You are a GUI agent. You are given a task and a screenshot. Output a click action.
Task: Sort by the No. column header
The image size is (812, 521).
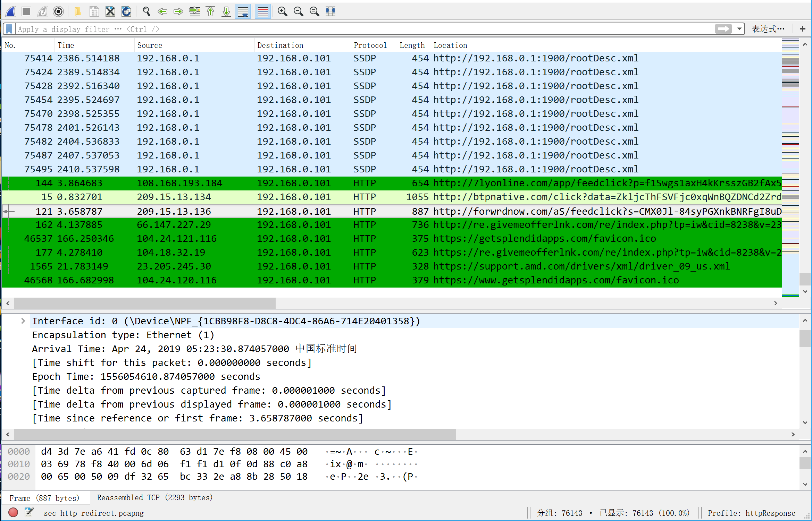click(x=28, y=45)
